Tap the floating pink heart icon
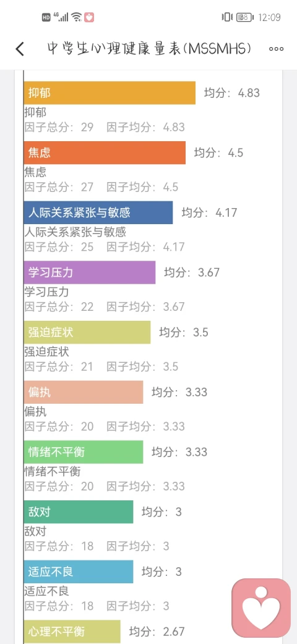Image resolution: width=297 pixels, height=644 pixels. coord(261,608)
